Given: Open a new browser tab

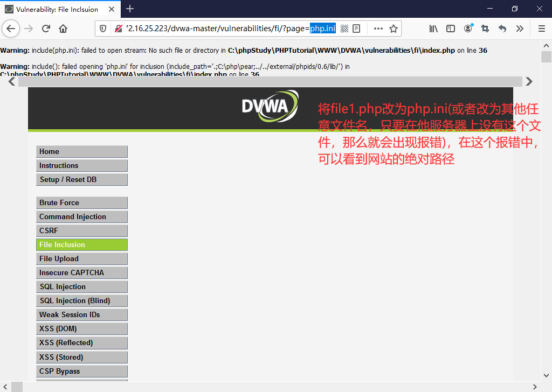Looking at the screenshot, I should (x=130, y=9).
